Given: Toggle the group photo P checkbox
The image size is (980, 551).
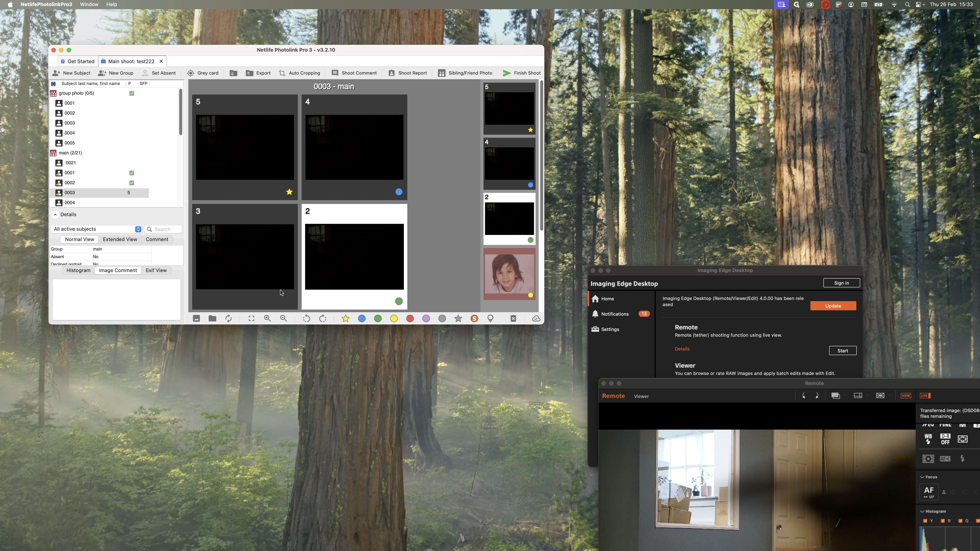Looking at the screenshot, I should (132, 93).
